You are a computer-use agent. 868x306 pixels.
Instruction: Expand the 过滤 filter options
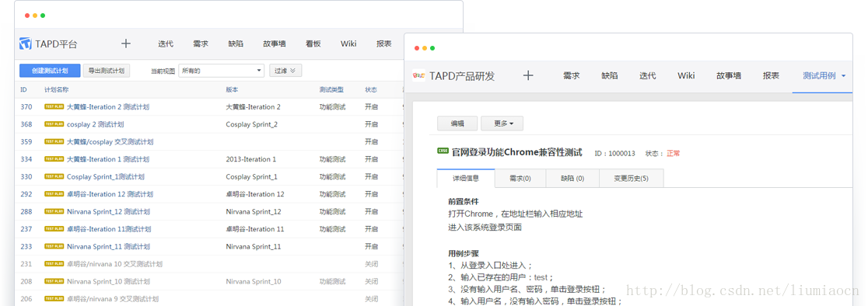(x=285, y=71)
